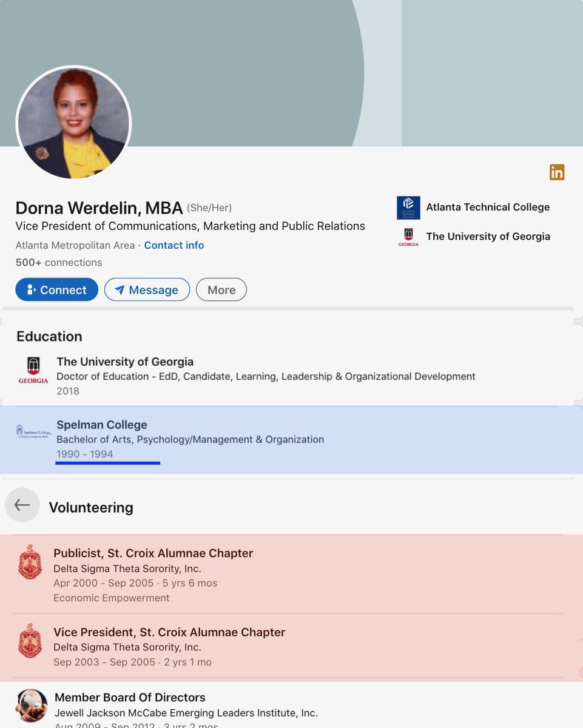Open the Atlanta Technical College link

[x=488, y=207]
